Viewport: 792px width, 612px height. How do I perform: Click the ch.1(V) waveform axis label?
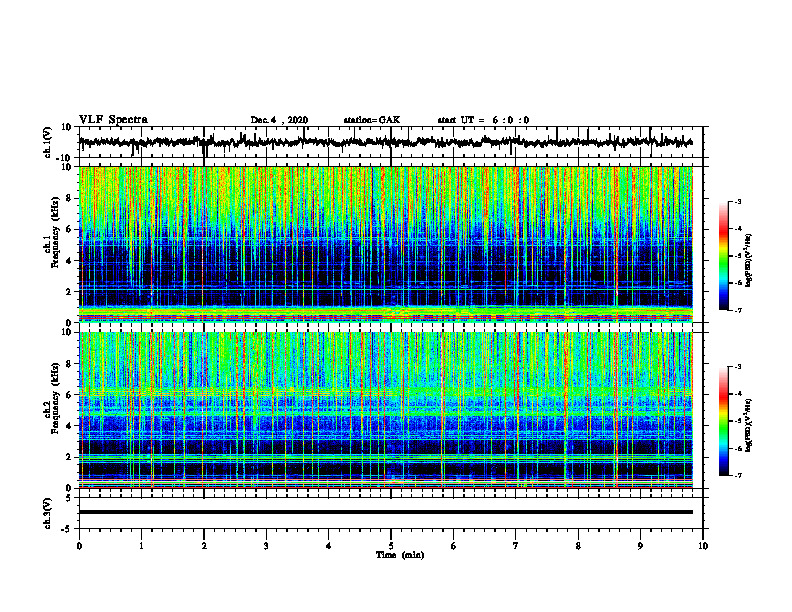tap(48, 142)
